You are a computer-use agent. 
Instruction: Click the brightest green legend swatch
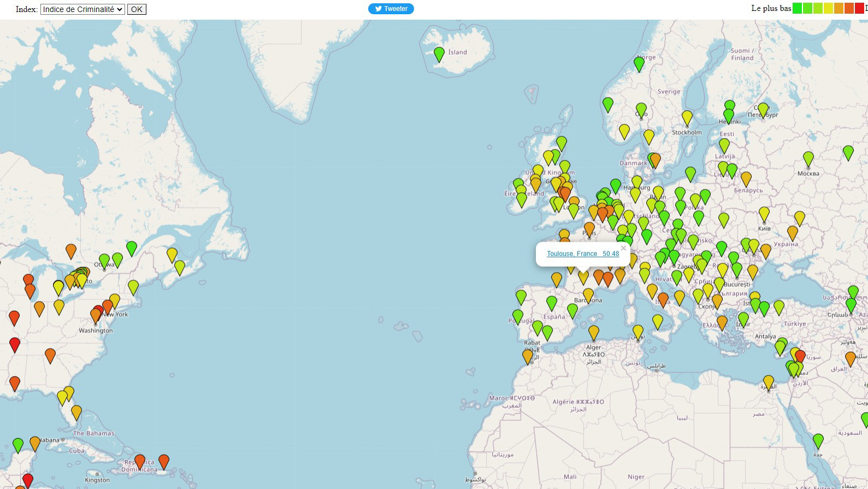797,8
